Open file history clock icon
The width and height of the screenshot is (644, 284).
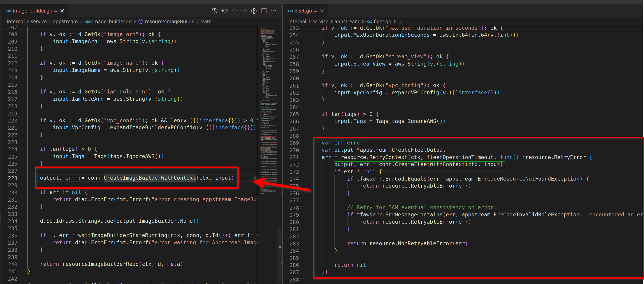pyautogui.click(x=215, y=11)
